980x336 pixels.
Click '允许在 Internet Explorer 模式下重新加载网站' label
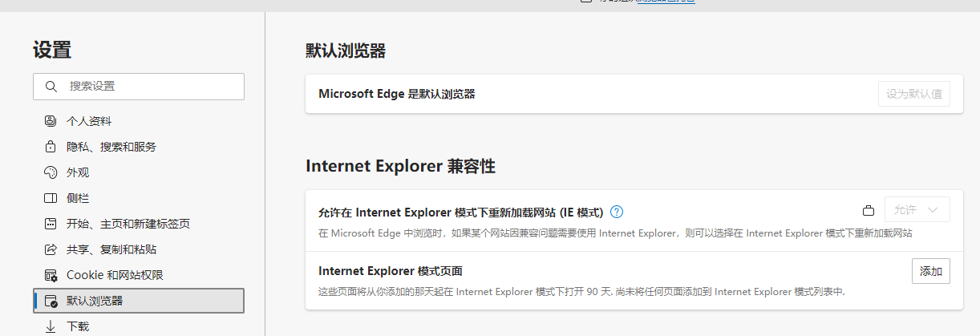[x=460, y=213]
